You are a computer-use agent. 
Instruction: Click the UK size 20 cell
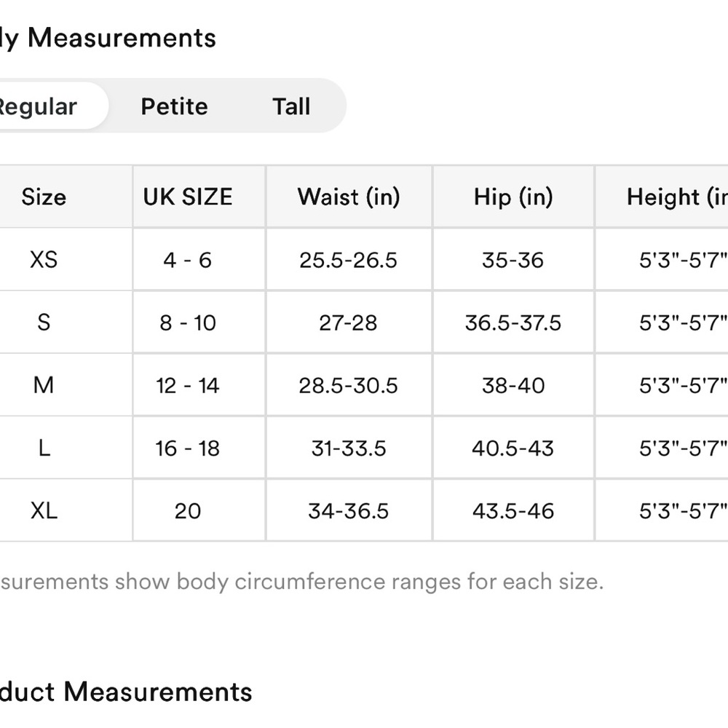point(188,510)
